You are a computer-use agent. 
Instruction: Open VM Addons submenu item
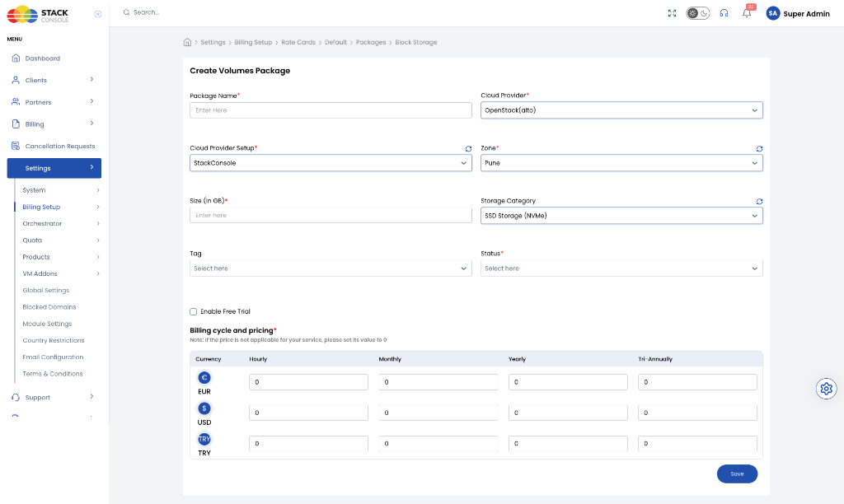(40, 273)
